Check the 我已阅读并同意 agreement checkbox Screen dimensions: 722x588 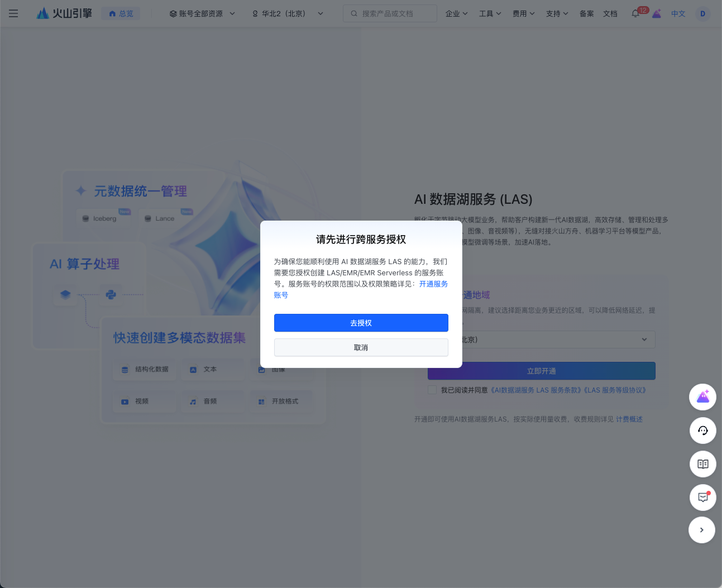pyautogui.click(x=432, y=390)
